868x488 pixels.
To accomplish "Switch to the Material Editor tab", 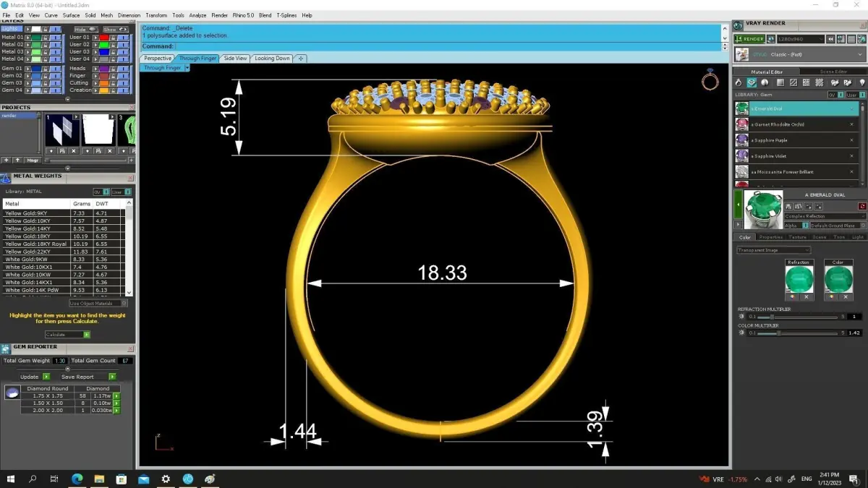I will tap(766, 72).
